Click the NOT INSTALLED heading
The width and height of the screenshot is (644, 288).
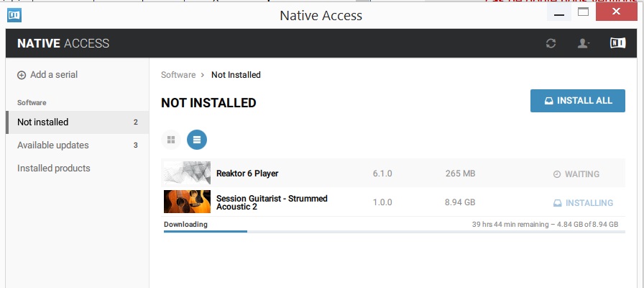[x=208, y=103]
